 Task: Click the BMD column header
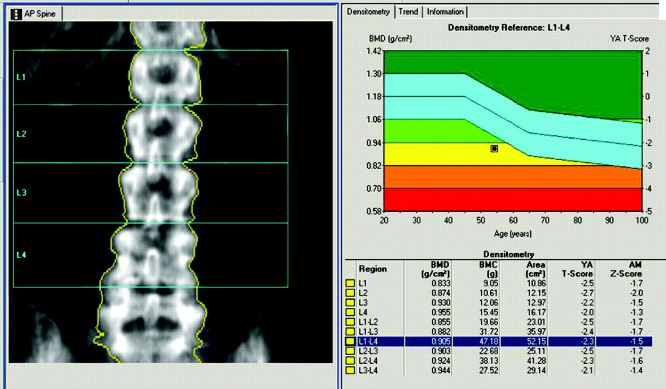(x=435, y=269)
